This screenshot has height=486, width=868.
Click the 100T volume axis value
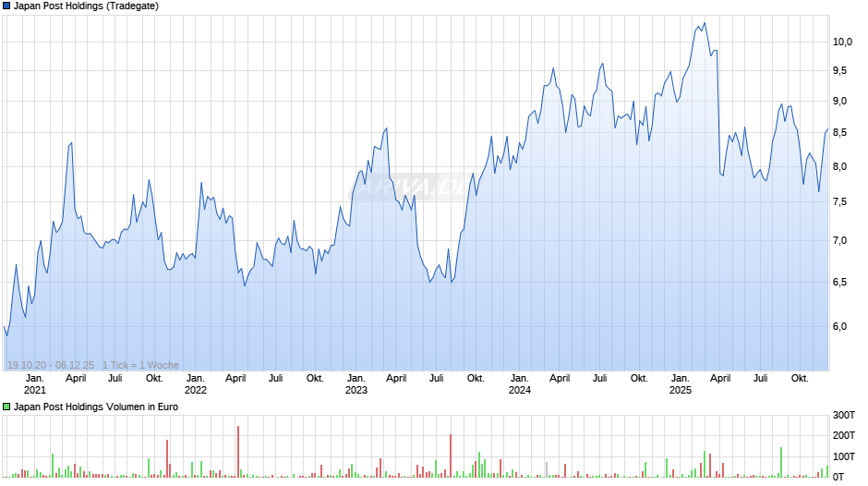844,456
